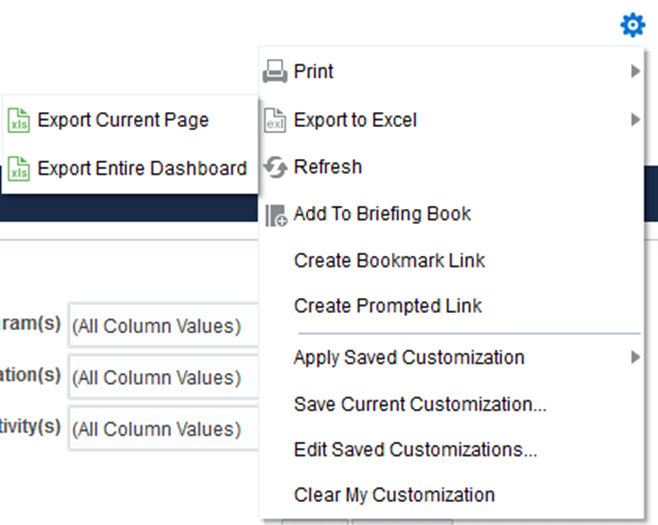
Task: Select Clear My Customization
Action: point(394,495)
